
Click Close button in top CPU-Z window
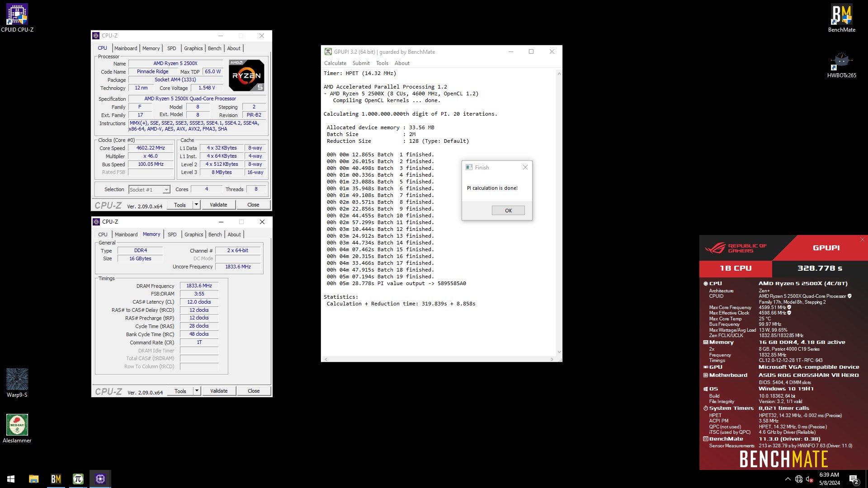click(x=253, y=205)
